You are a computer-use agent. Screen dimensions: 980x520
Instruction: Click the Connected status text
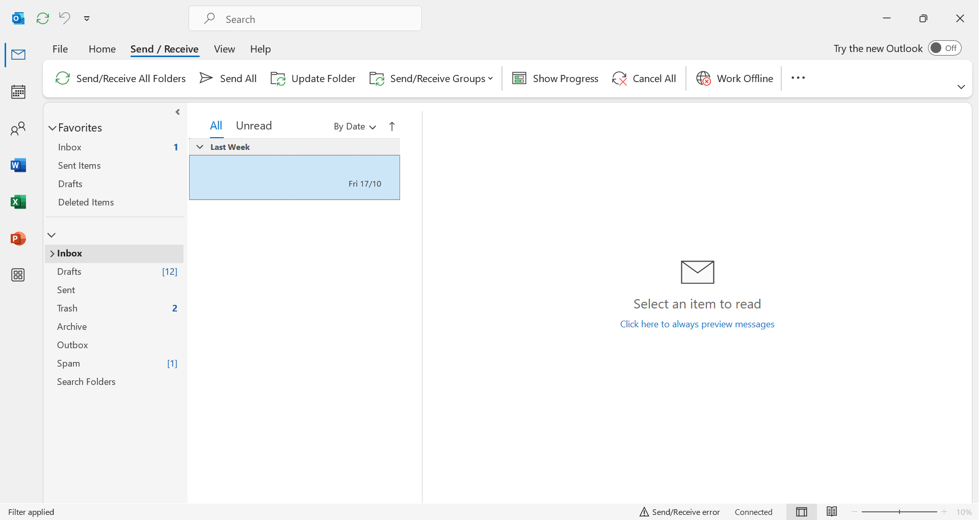[753, 512]
